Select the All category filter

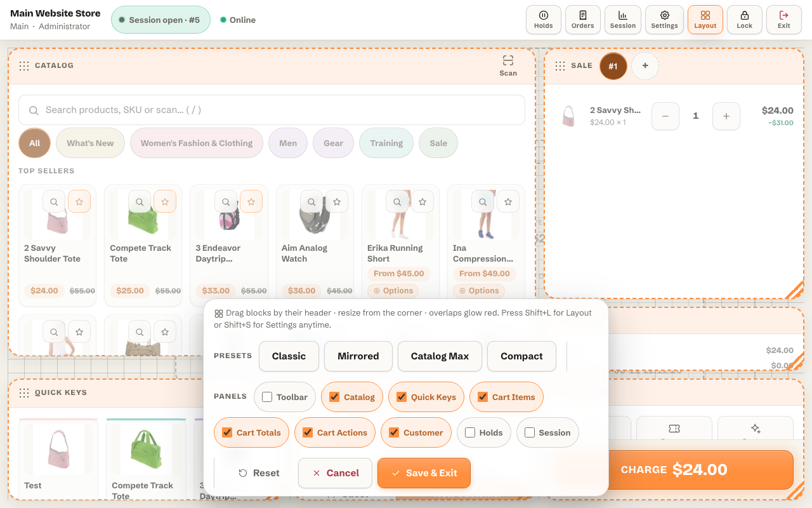coord(35,143)
